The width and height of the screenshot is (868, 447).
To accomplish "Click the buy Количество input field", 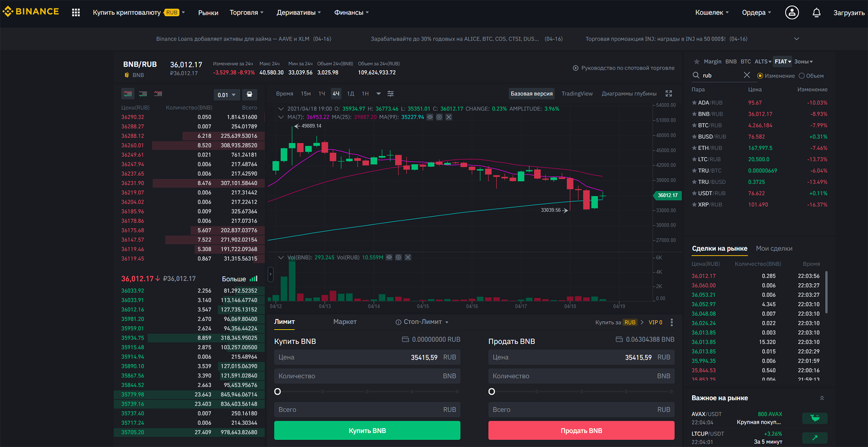I will 367,376.
